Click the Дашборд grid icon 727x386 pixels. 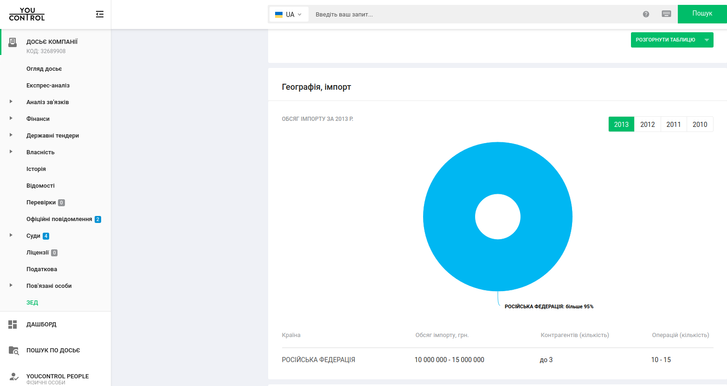click(x=13, y=324)
